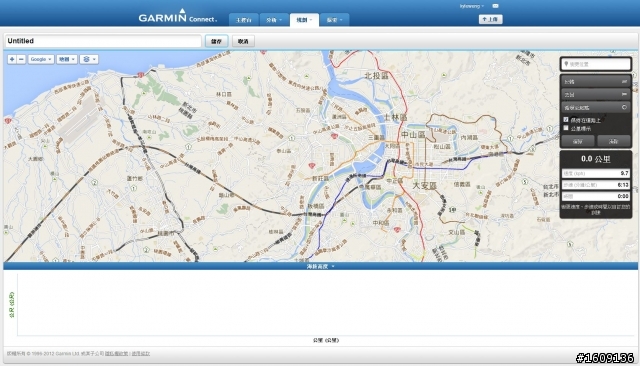Click the 北投區 label on the map
This screenshot has height=366, width=640.
coord(376,75)
